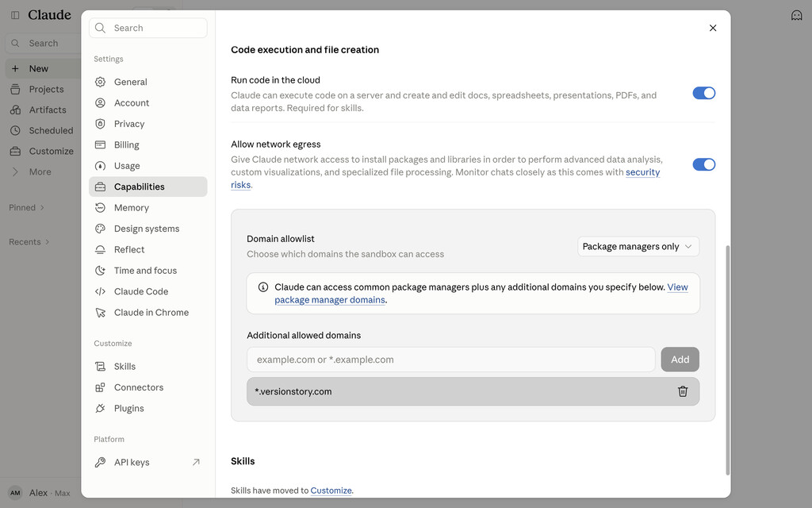Click the Connectors icon

pos(101,387)
